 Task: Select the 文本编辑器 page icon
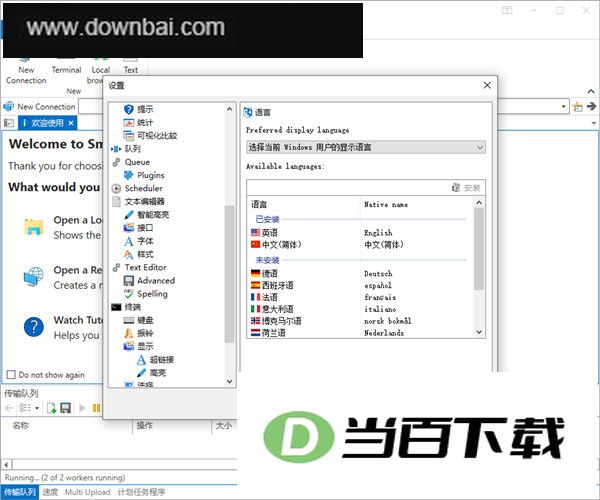[x=116, y=202]
